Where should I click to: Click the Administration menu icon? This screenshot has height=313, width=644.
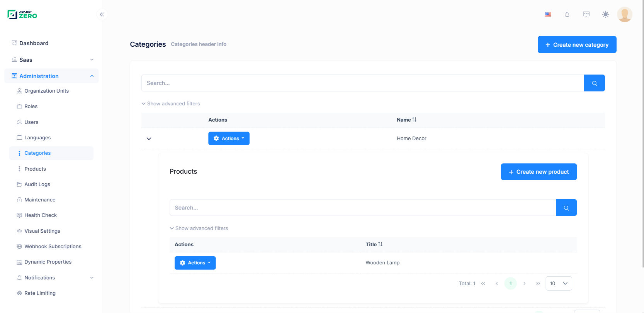[x=14, y=76]
